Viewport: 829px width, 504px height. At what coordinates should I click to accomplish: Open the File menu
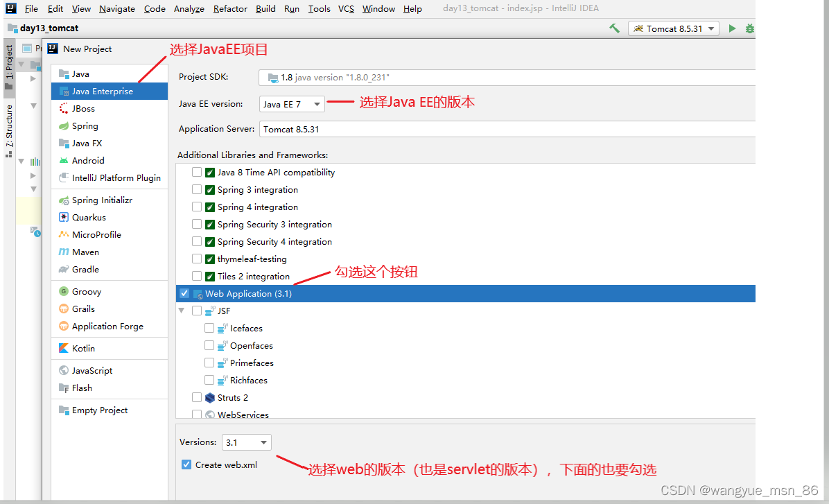coord(31,8)
